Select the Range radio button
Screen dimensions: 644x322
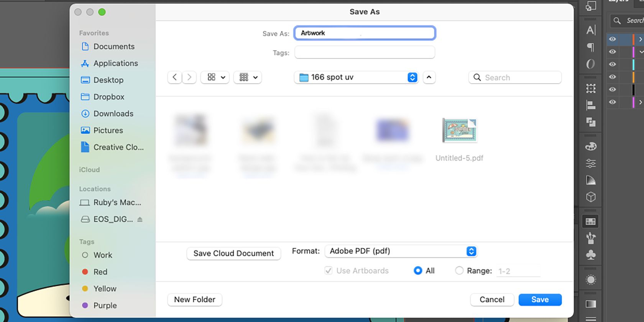point(459,271)
